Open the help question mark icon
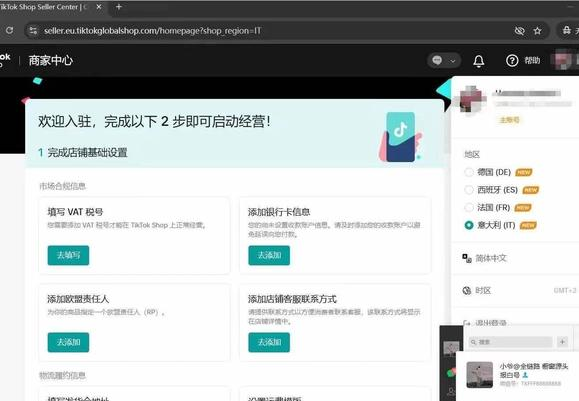This screenshot has height=401, width=579. coord(512,61)
